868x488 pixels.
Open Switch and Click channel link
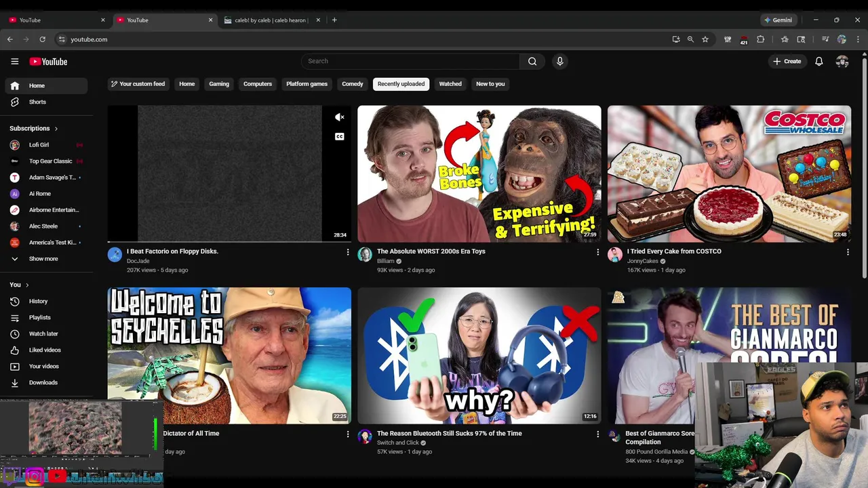(x=397, y=443)
